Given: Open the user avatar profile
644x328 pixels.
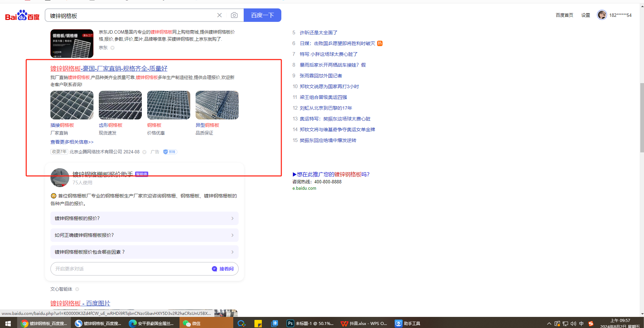Looking at the screenshot, I should tap(602, 15).
